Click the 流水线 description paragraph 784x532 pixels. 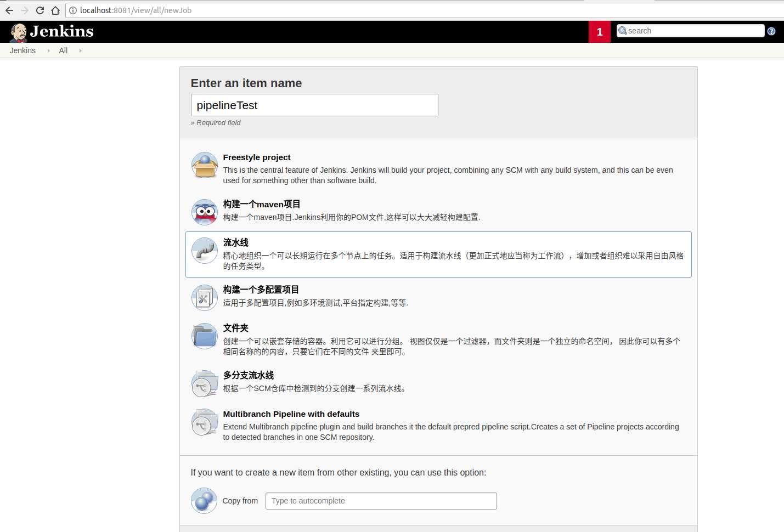(x=453, y=261)
